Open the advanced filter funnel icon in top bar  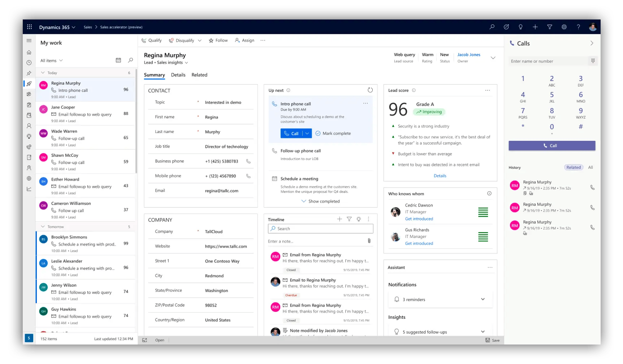pyautogui.click(x=549, y=27)
